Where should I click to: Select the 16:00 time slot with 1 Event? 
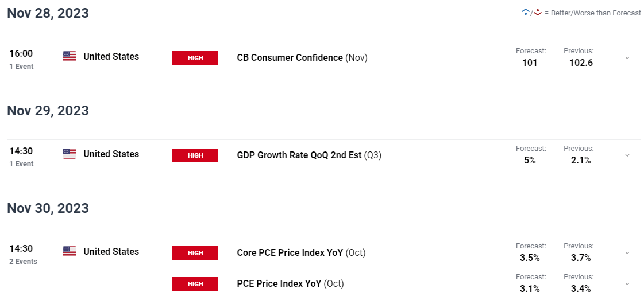[21, 59]
